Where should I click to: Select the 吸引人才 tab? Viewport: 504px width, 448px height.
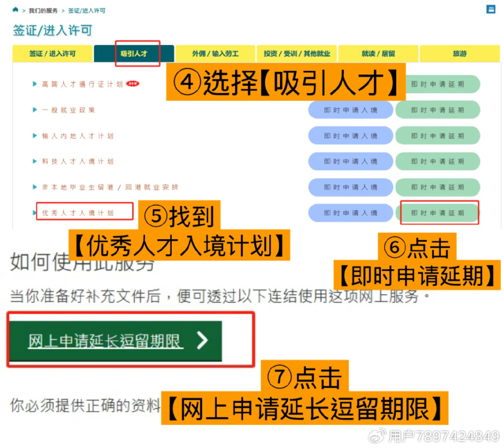[134, 53]
